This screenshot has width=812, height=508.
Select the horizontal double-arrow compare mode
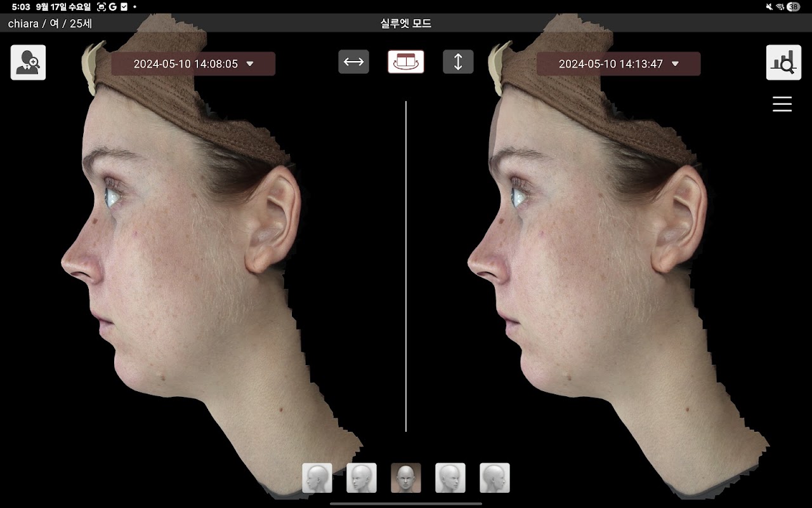(x=353, y=62)
